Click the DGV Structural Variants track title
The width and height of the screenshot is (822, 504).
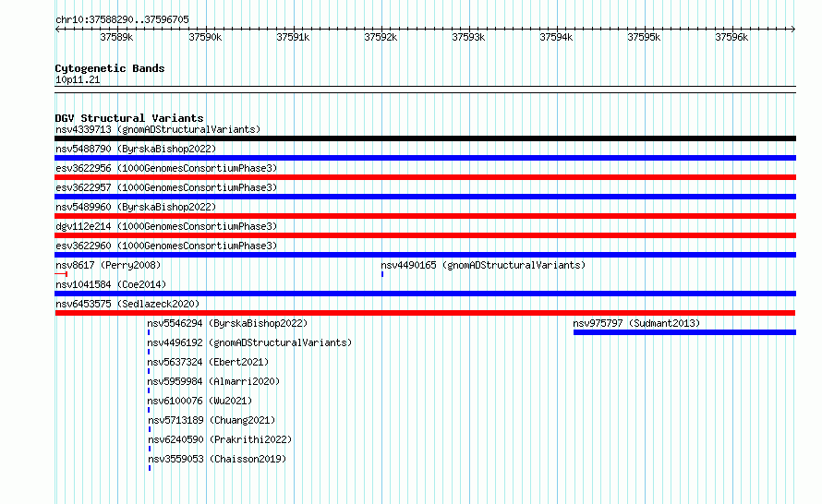click(x=129, y=118)
